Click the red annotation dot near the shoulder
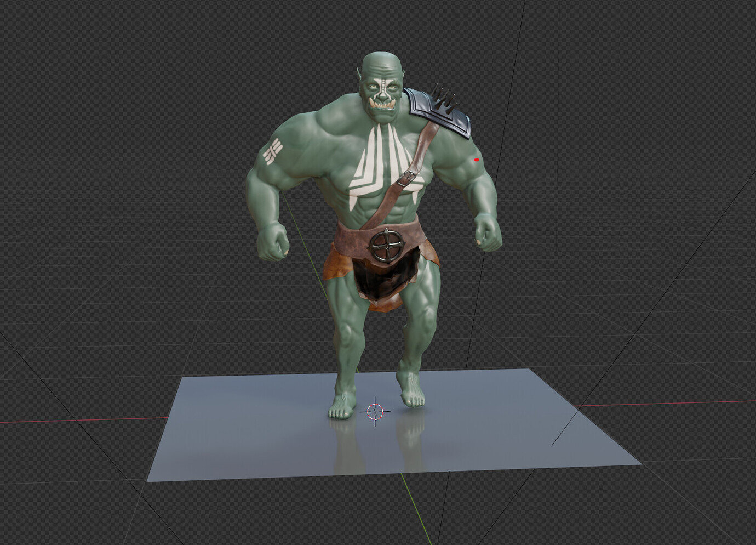Image resolution: width=756 pixels, height=545 pixels. pos(476,160)
